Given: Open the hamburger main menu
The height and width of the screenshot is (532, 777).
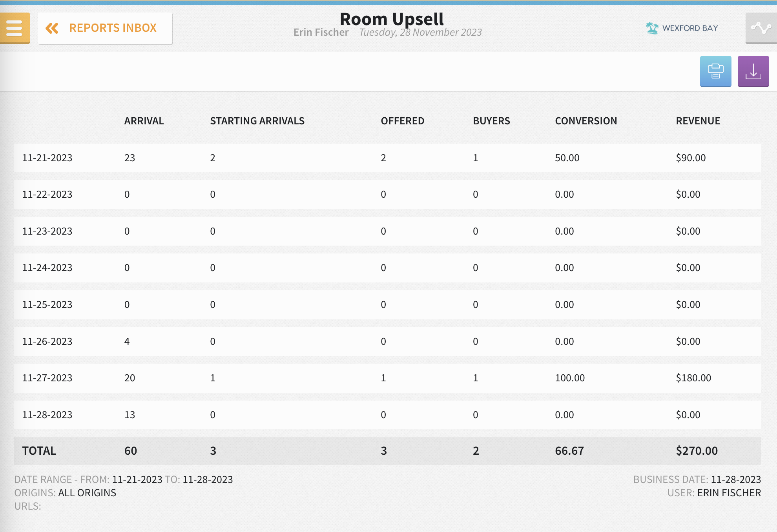Looking at the screenshot, I should coord(15,28).
